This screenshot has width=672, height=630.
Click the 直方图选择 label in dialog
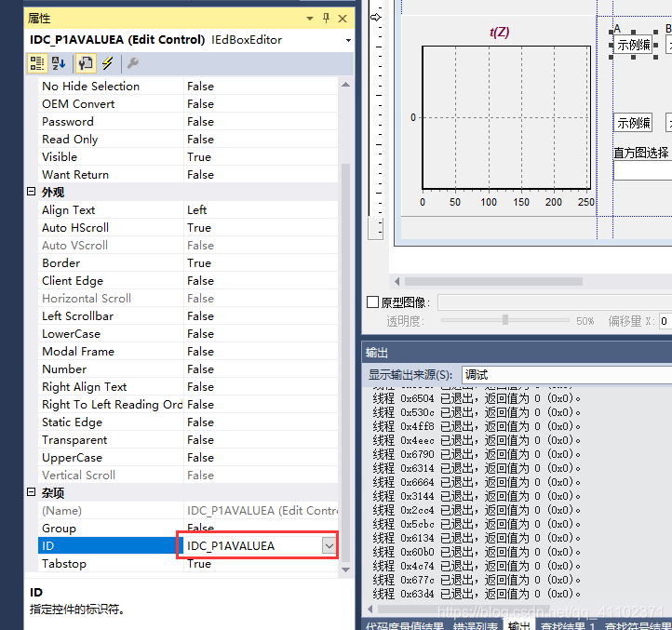[641, 153]
